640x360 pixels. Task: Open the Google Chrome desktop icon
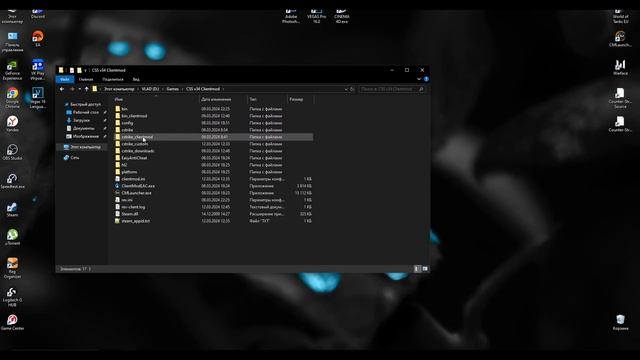click(12, 97)
